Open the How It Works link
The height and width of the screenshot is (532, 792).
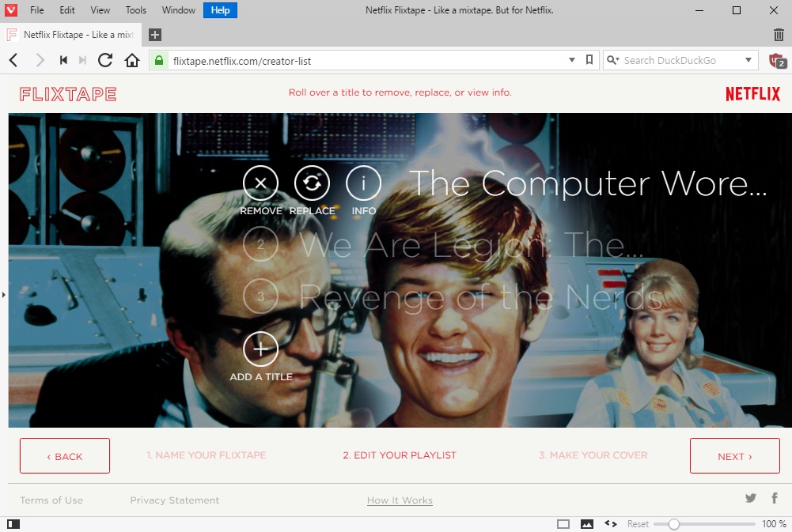[x=400, y=500]
